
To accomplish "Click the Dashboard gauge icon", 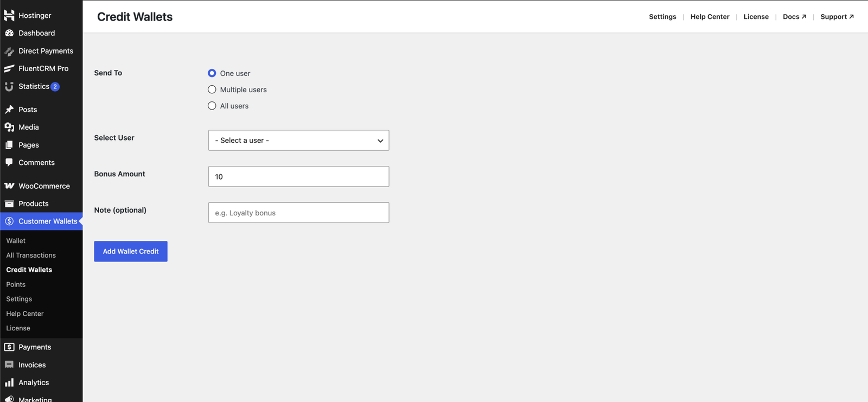I will click(9, 33).
